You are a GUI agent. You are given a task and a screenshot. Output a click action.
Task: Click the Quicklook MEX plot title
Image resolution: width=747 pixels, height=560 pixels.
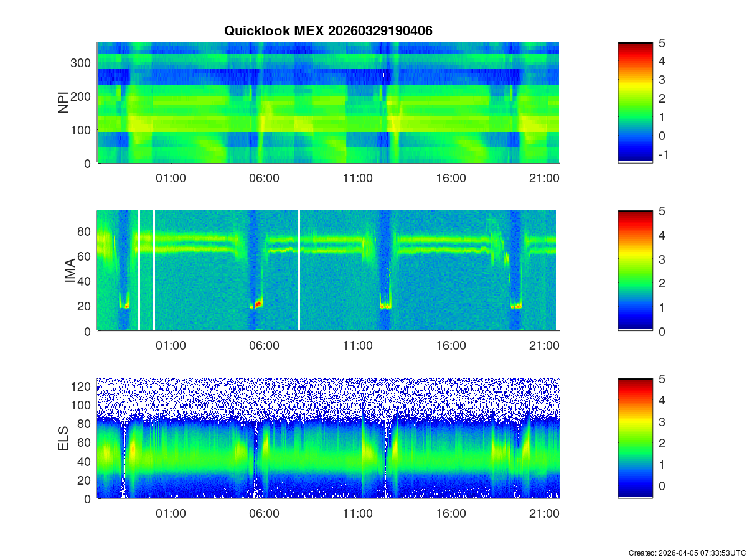pyautogui.click(x=328, y=30)
